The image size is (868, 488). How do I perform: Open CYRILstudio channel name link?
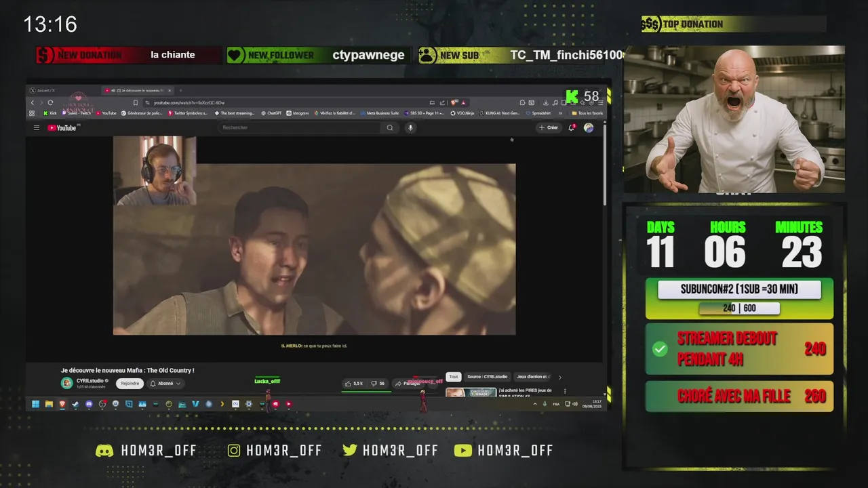click(x=90, y=381)
